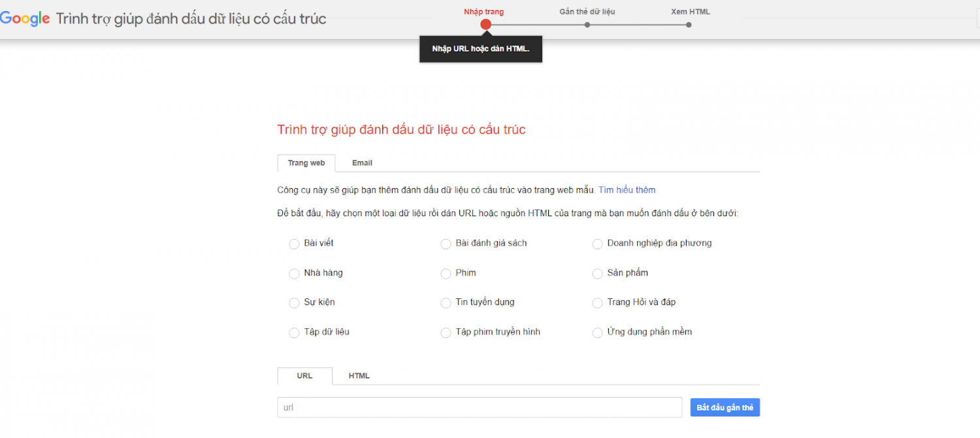Viewport: 980px width, 438px height.
Task: Click the Google logo
Action: [x=25, y=18]
